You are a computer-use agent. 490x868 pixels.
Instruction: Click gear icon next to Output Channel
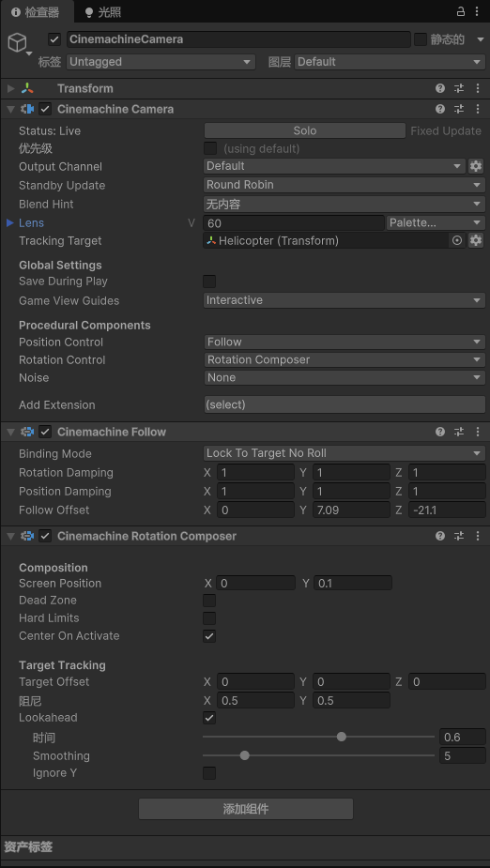[476, 166]
